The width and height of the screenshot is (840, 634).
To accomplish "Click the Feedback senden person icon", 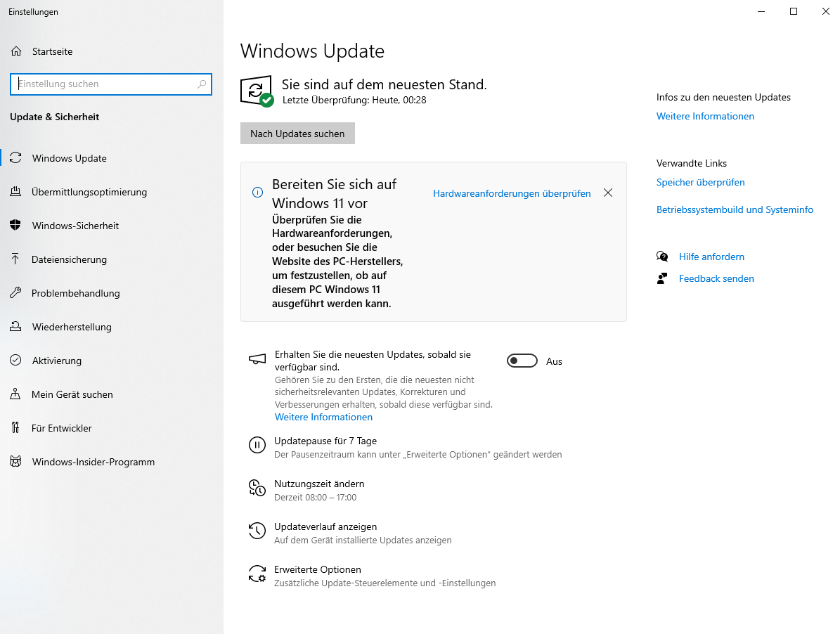I will (x=662, y=278).
